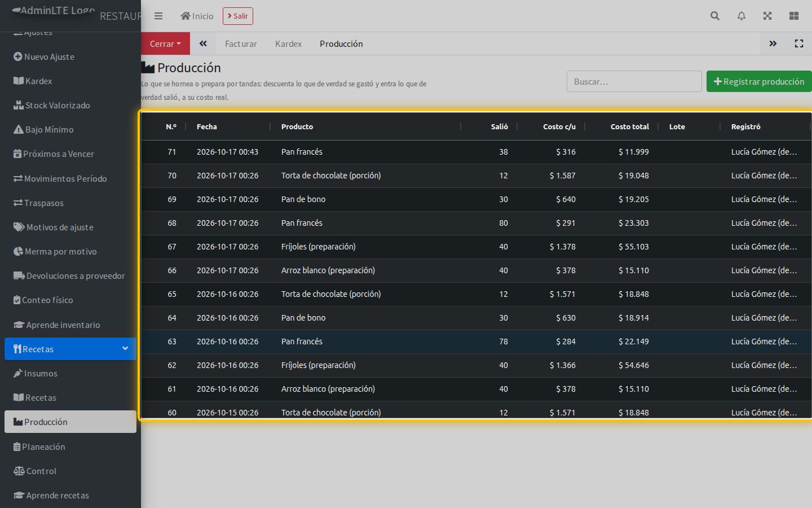Open Próximos a Vencer sidebar item

[x=70, y=154]
